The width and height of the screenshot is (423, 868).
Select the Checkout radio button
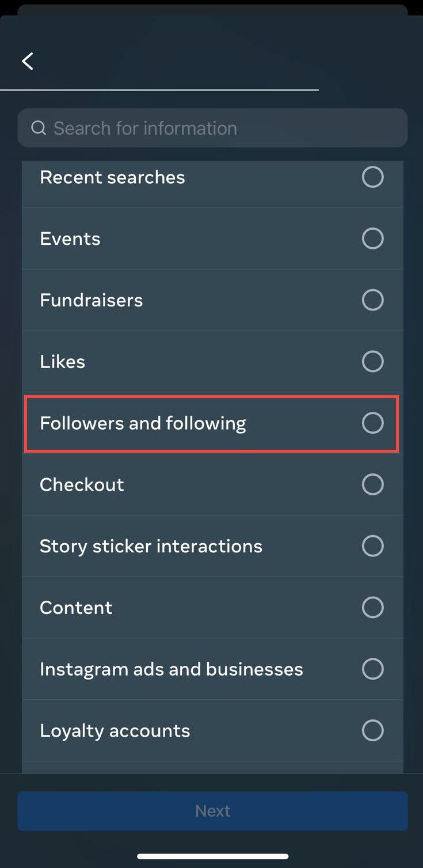[373, 484]
